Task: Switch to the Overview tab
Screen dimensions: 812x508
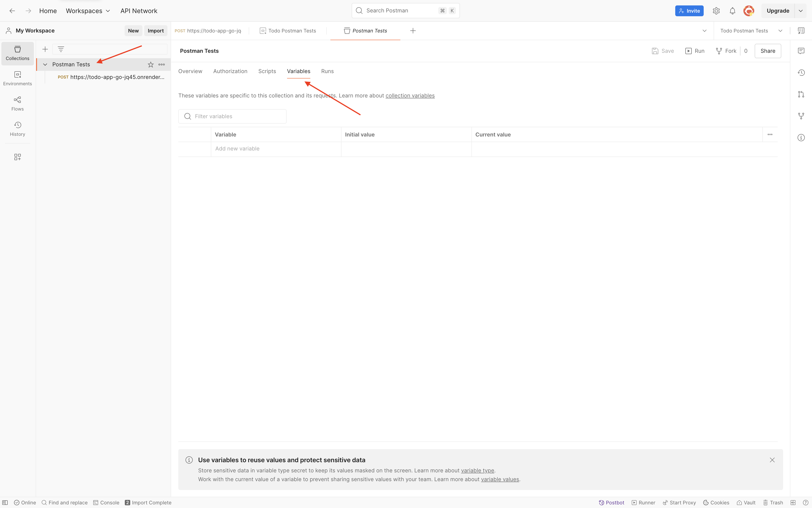Action: [190, 71]
